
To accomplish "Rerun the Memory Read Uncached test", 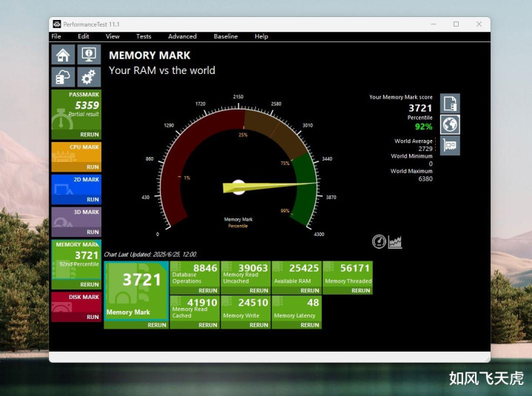I will click(x=258, y=290).
